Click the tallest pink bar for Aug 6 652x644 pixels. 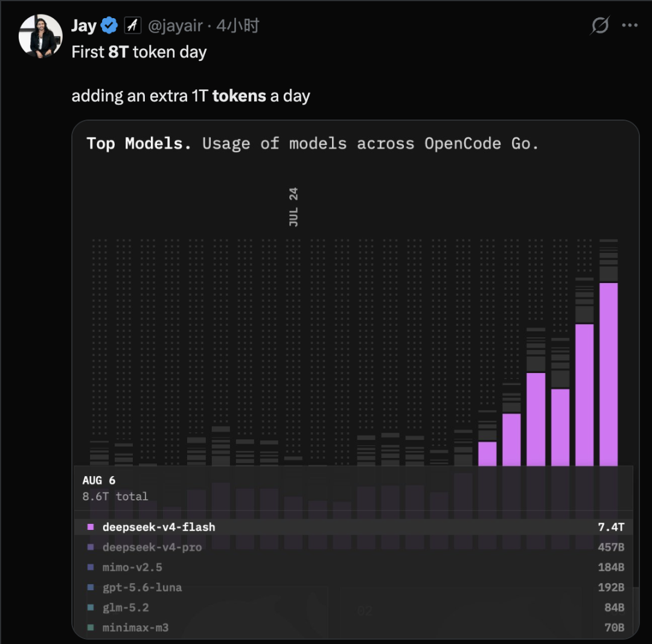tap(609, 374)
